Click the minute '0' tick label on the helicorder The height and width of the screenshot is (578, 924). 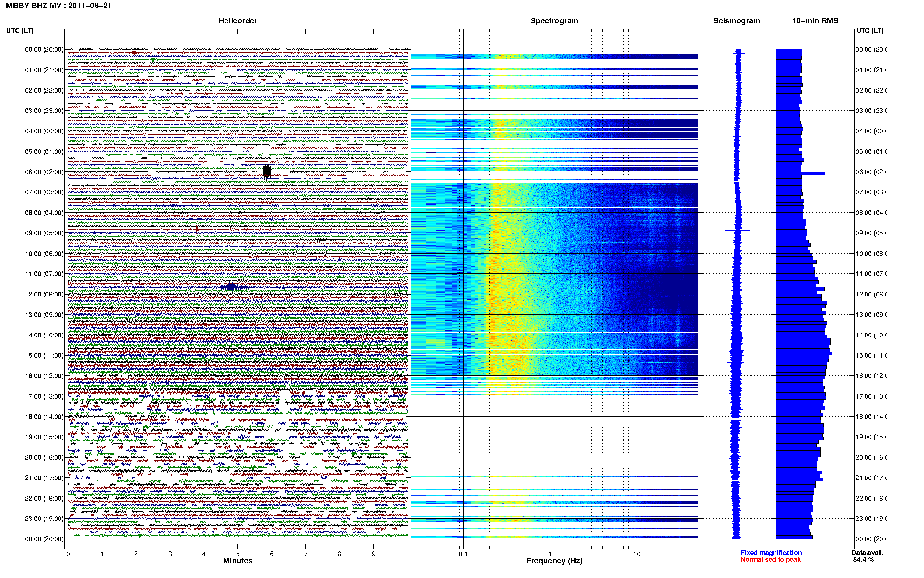click(x=68, y=554)
